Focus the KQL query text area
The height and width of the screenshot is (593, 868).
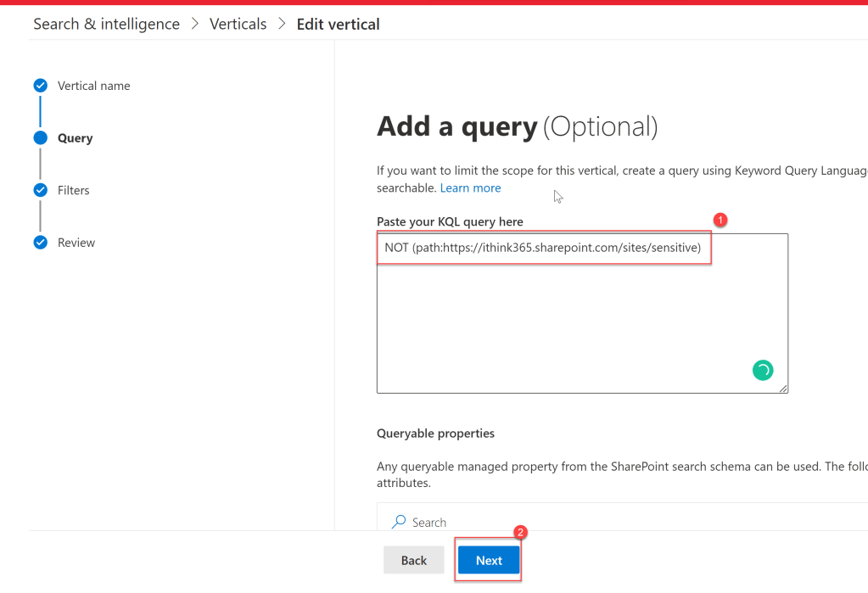click(x=582, y=322)
